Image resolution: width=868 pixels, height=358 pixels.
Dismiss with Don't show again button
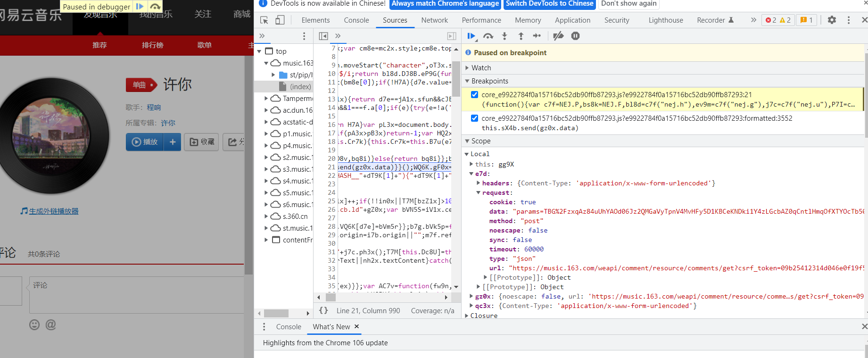pyautogui.click(x=629, y=4)
